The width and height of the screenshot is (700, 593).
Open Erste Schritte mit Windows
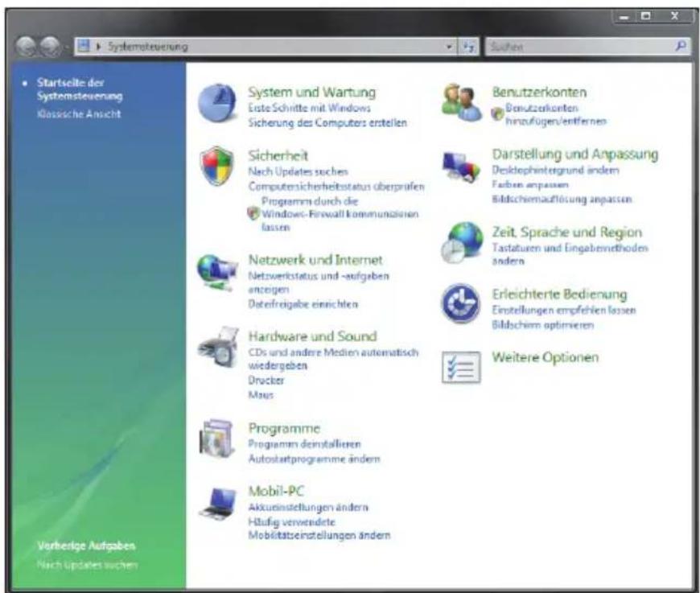click(x=310, y=108)
